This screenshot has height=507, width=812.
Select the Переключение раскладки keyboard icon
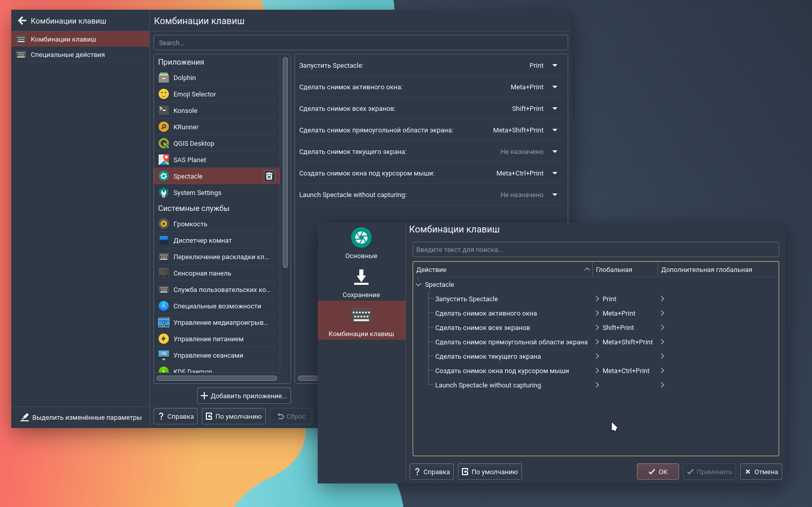164,257
